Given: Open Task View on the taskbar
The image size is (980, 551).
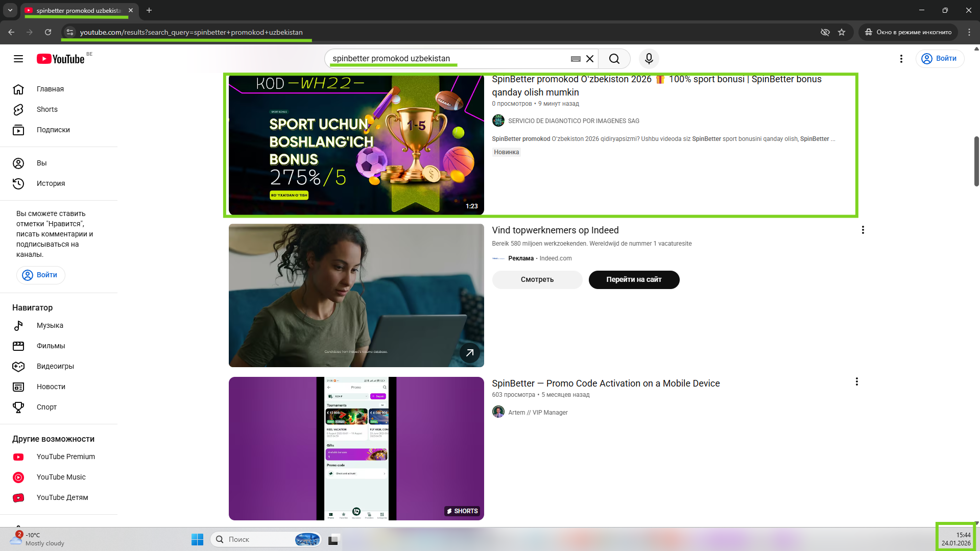Looking at the screenshot, I should click(x=333, y=539).
